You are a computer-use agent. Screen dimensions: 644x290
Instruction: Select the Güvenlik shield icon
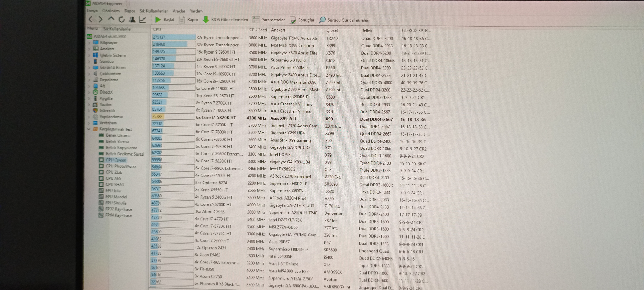coord(95,111)
